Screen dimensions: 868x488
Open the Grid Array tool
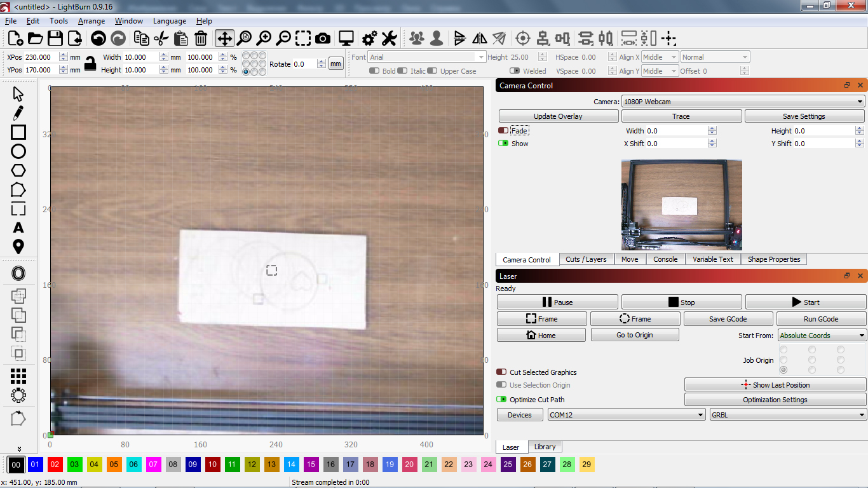pyautogui.click(x=18, y=376)
